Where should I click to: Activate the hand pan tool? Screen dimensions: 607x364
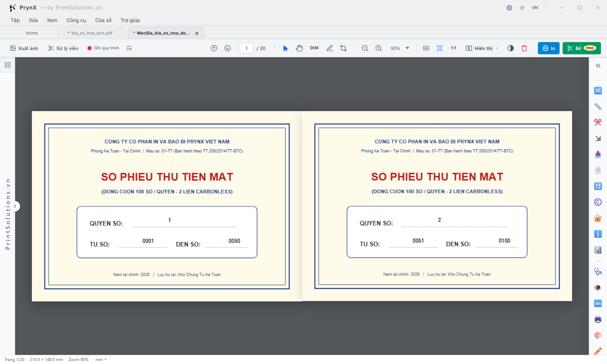[299, 48]
